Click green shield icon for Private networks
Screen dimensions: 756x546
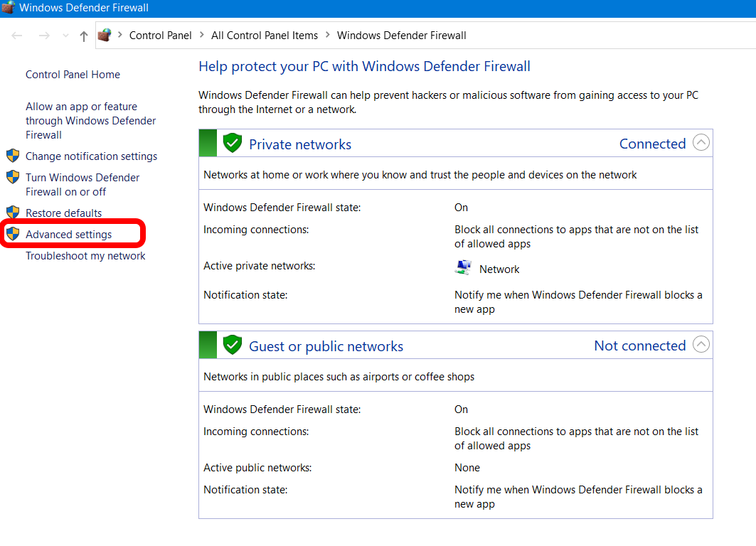(232, 144)
